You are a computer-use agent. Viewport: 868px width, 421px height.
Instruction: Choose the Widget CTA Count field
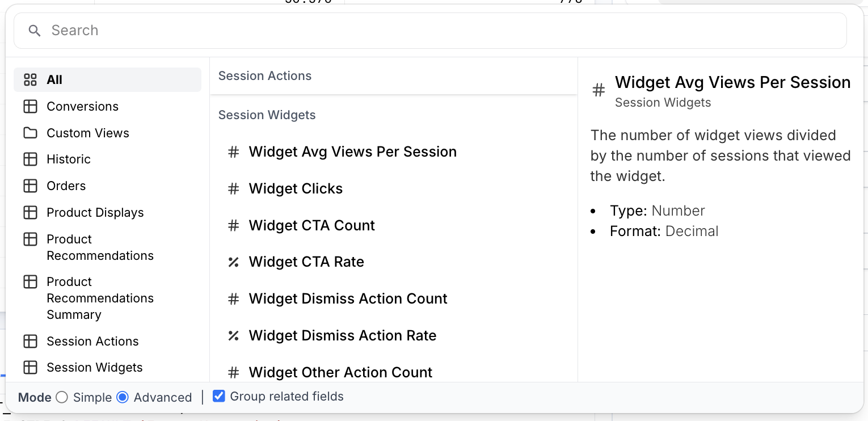tap(311, 226)
